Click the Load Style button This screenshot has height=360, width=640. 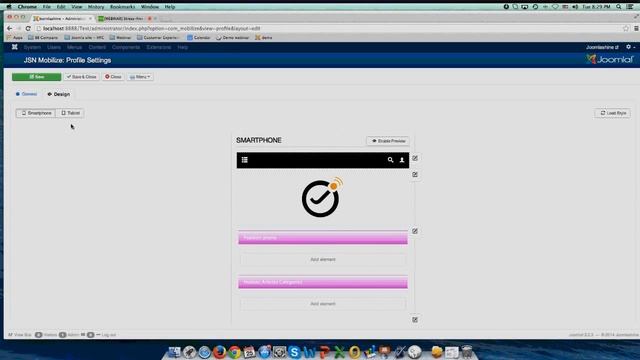point(613,113)
